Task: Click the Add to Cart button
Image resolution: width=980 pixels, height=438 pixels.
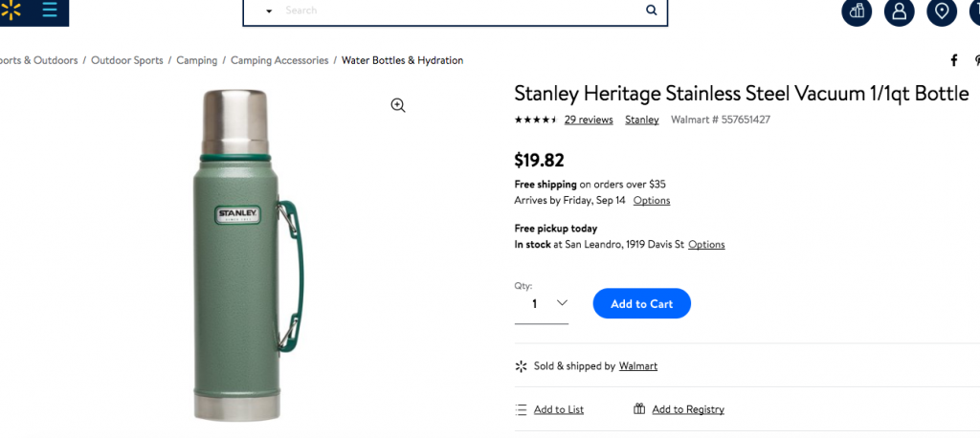Action: [x=641, y=303]
